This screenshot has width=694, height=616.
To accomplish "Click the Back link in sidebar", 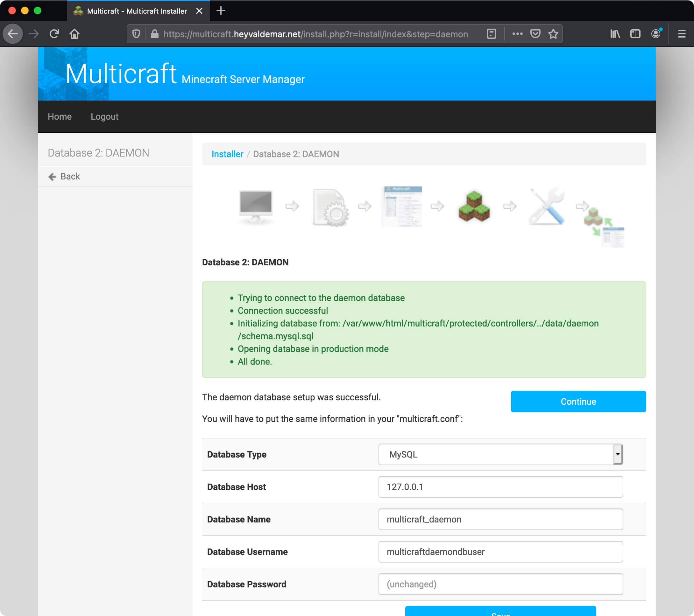I will (69, 176).
